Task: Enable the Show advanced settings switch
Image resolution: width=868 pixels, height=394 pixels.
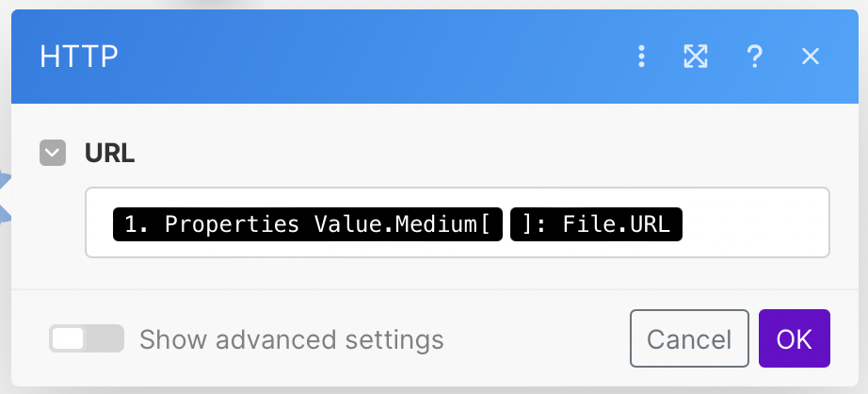Action: (86, 338)
